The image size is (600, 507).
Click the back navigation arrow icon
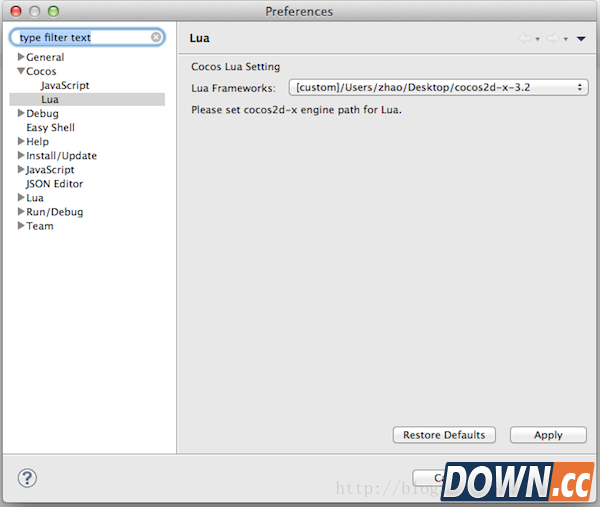(x=525, y=39)
